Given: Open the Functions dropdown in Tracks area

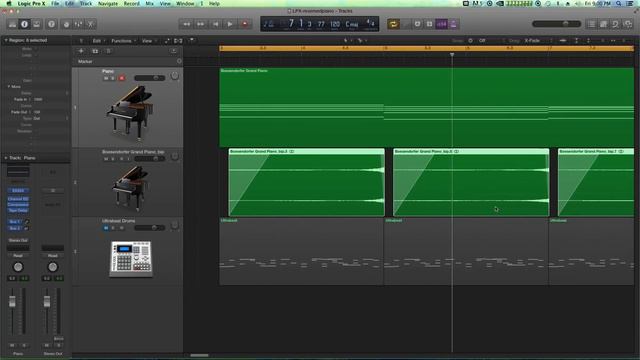Looking at the screenshot, I should pos(124,41).
